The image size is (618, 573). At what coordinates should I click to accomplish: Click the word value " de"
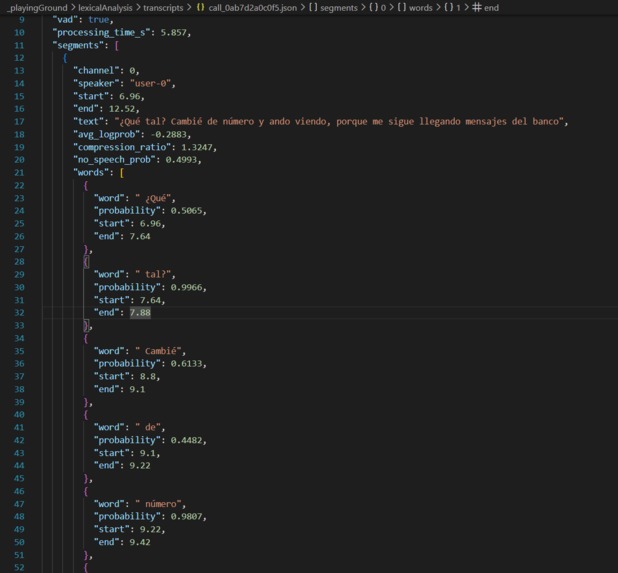[x=148, y=428]
